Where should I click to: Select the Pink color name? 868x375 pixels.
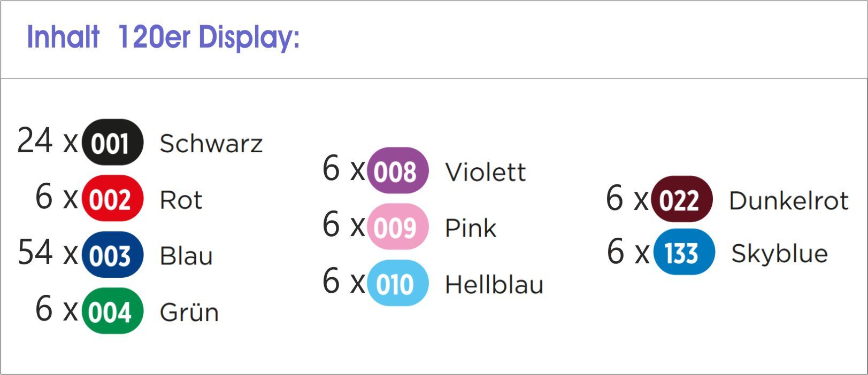pyautogui.click(x=471, y=228)
